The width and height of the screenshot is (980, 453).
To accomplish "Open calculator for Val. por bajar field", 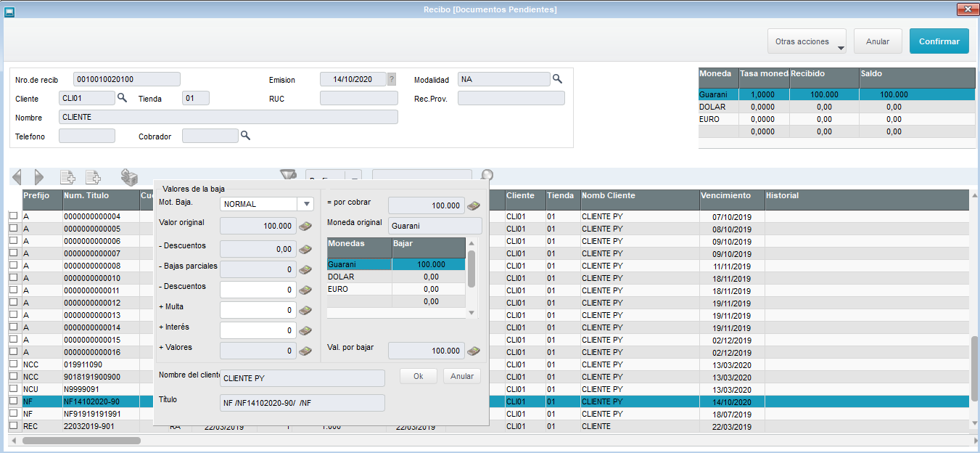I will [x=474, y=351].
